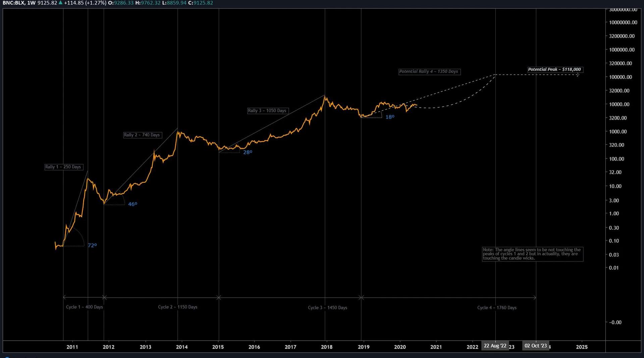This screenshot has height=358, width=644.
Task: Click the BNC:BLX symbol title
Action: tap(13, 3)
